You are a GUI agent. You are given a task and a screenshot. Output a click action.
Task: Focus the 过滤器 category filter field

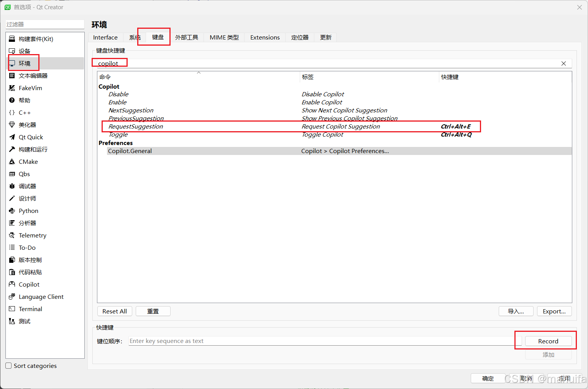(45, 24)
